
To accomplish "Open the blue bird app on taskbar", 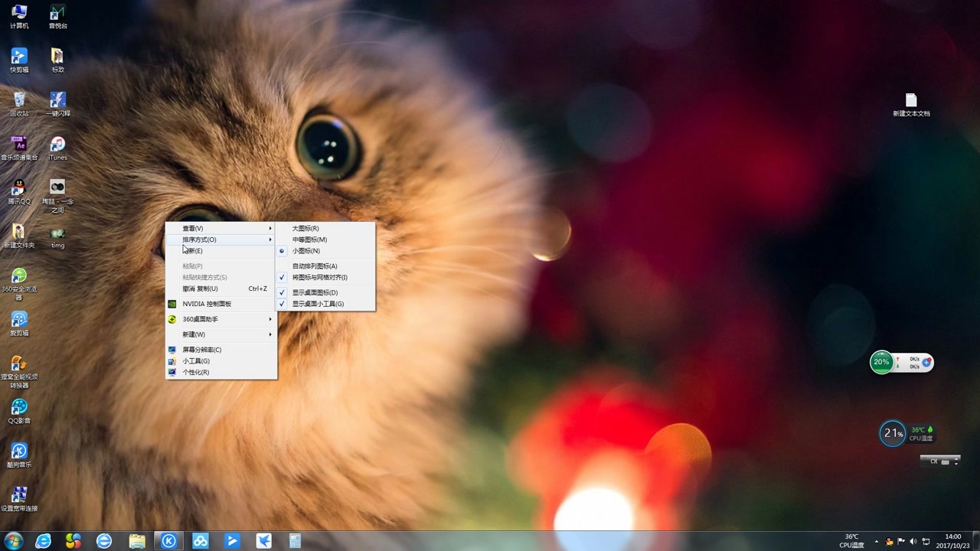I will (x=263, y=541).
